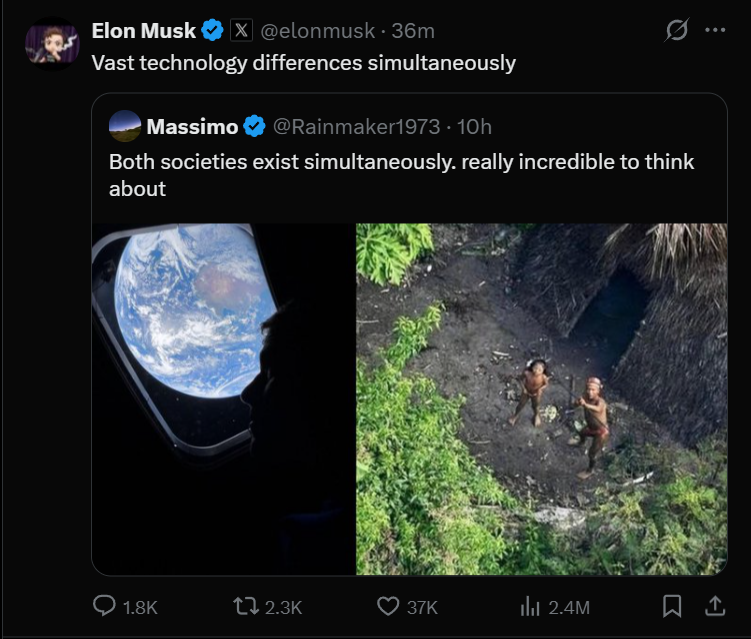
Task: Click the 36m post timestamp
Action: (413, 30)
